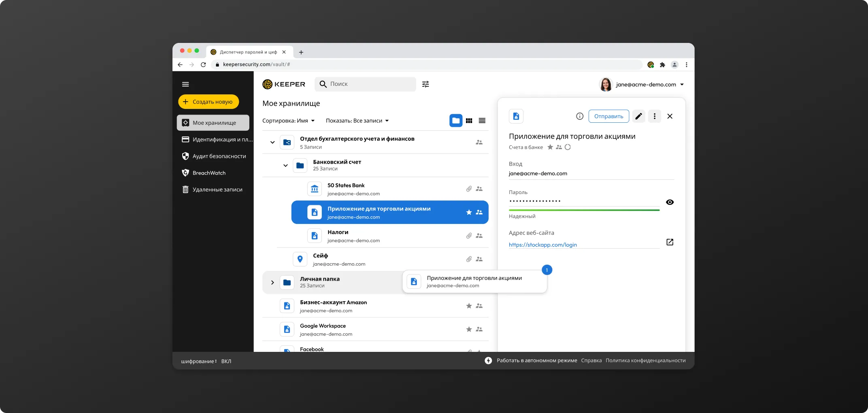Show the password with the eye icon

(x=670, y=202)
